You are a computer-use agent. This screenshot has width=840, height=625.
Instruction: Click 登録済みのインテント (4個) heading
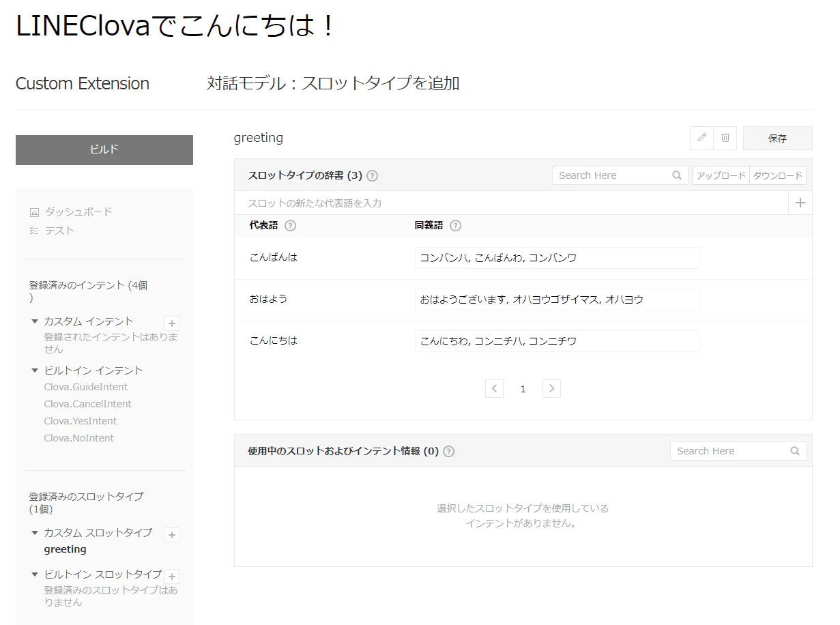tap(88, 291)
